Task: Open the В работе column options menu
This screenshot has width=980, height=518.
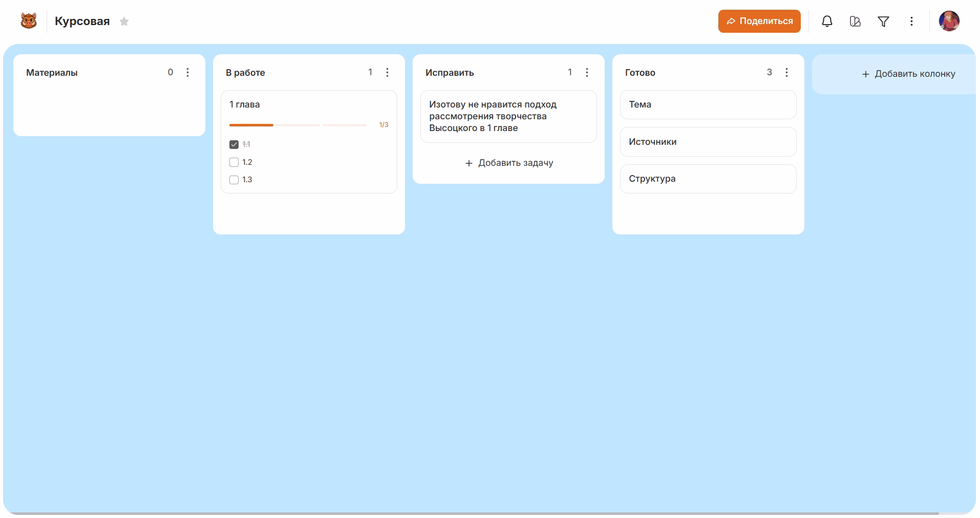Action: click(387, 72)
